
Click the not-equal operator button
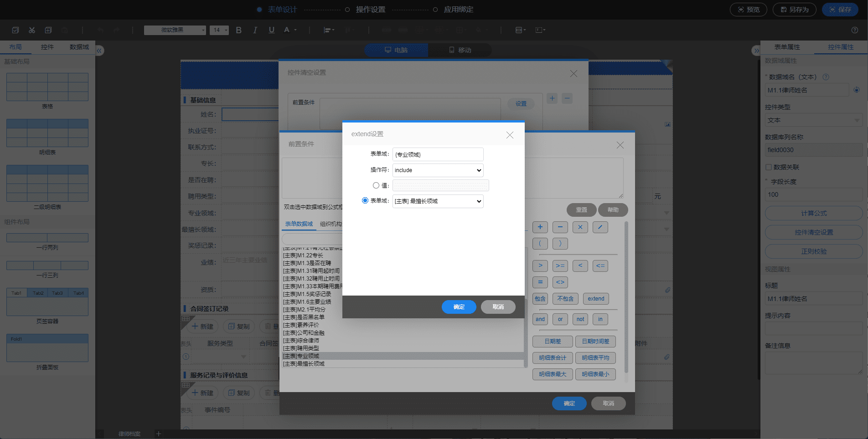click(x=560, y=282)
